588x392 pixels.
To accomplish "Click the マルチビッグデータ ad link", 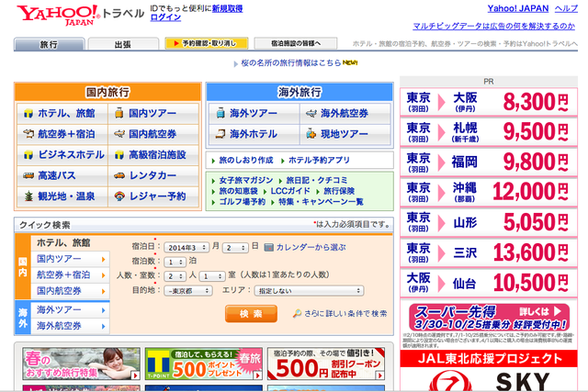I will coord(494,26).
